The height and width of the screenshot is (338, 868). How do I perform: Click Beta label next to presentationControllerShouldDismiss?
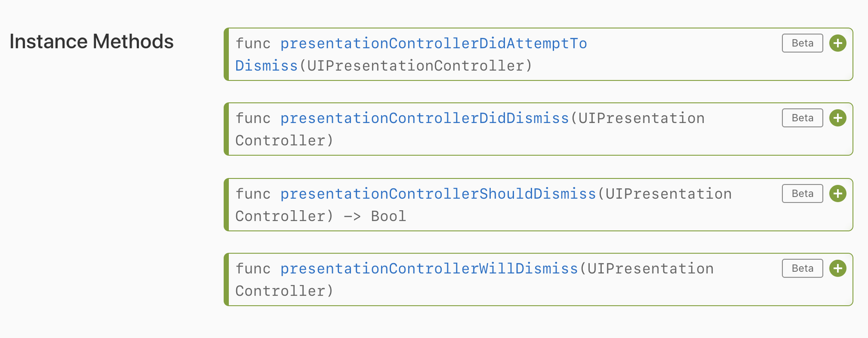click(802, 193)
